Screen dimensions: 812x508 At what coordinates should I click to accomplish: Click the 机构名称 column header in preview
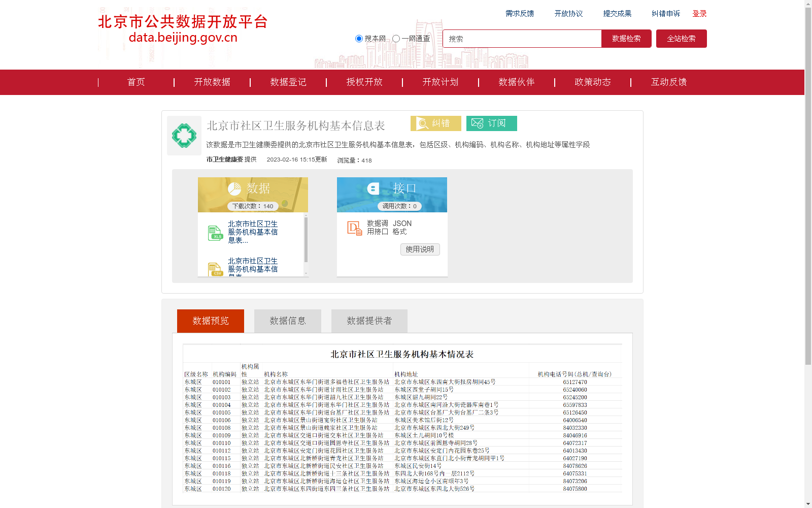tap(276, 374)
